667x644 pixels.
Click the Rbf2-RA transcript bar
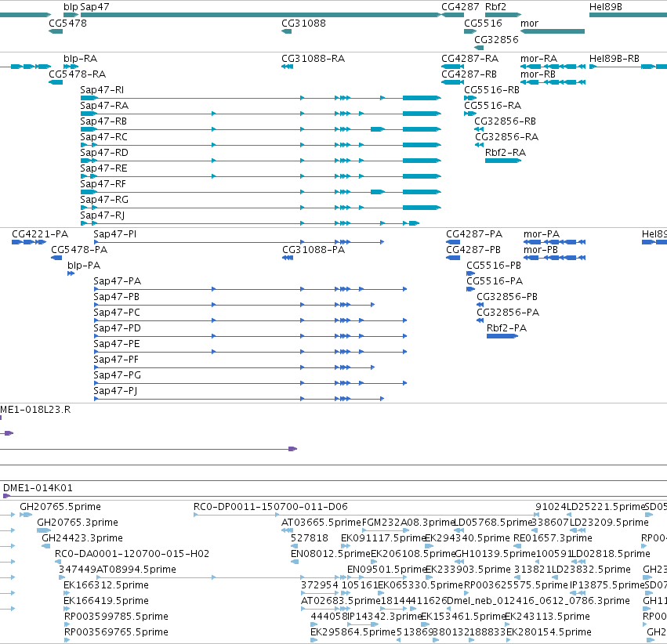click(503, 161)
